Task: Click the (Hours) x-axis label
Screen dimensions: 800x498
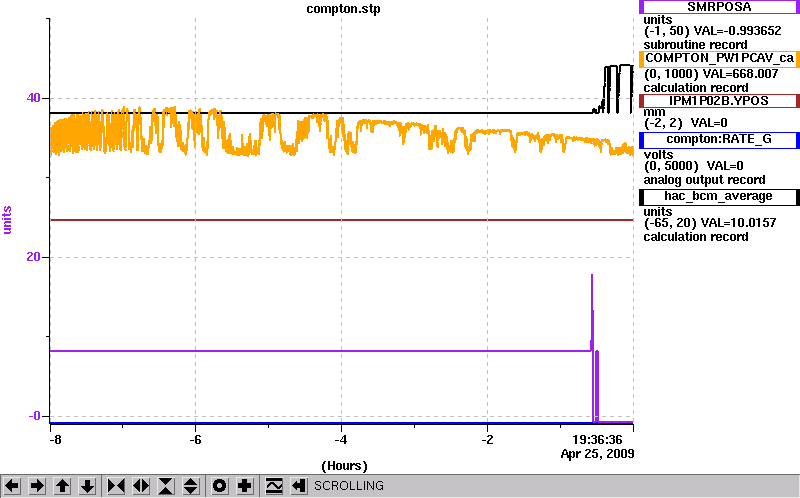Action: click(x=344, y=466)
